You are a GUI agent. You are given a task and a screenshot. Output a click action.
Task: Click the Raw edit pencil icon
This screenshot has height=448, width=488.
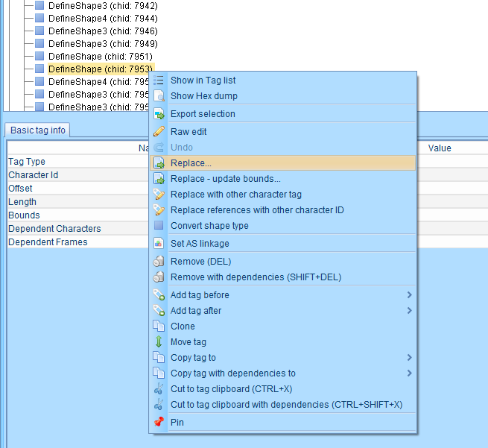[159, 132]
